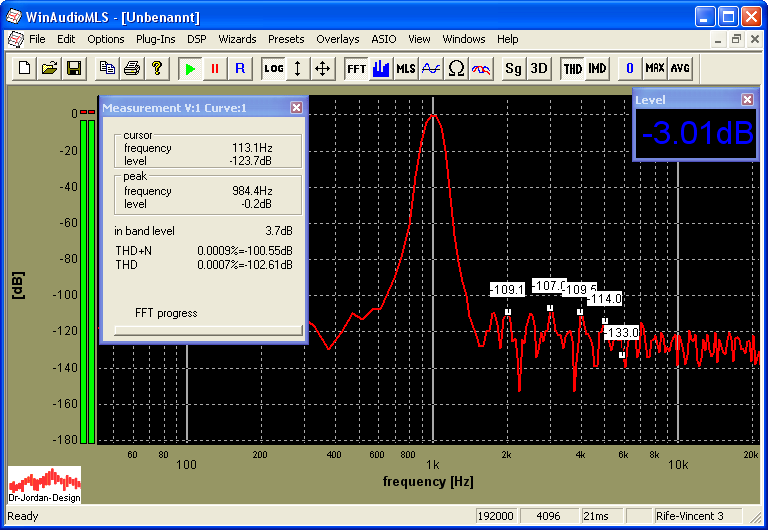
Task: Open the Overlays menu
Action: [x=337, y=39]
